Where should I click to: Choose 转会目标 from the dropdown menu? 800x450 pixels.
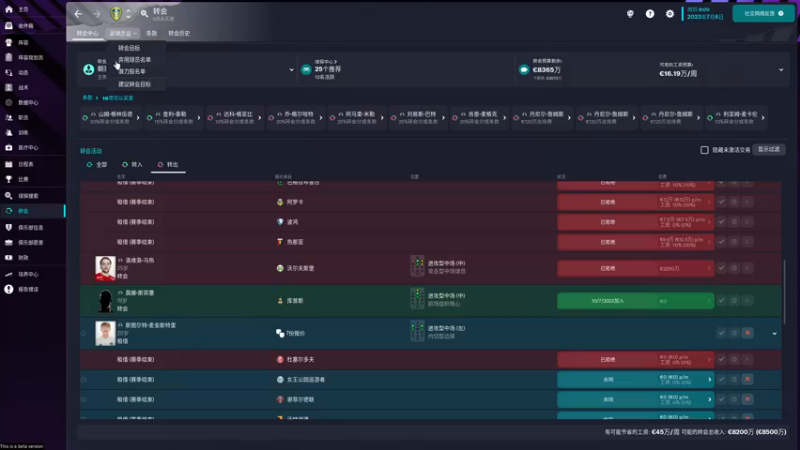click(129, 48)
